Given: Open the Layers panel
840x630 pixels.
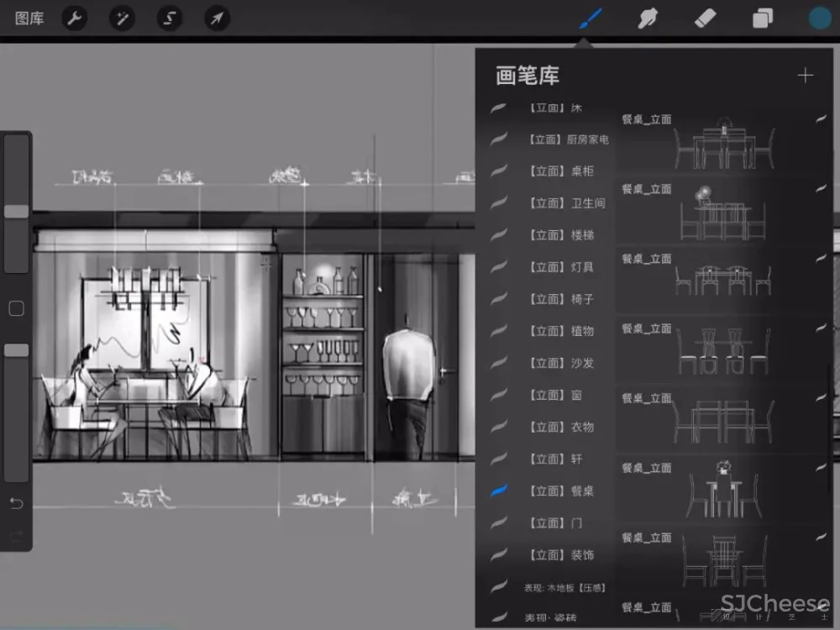Looking at the screenshot, I should (x=762, y=18).
